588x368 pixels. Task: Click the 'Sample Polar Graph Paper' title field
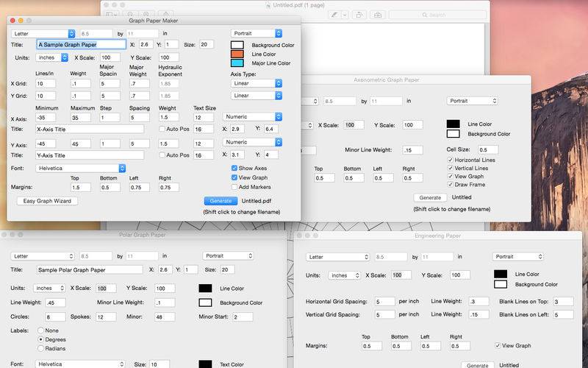(90, 270)
